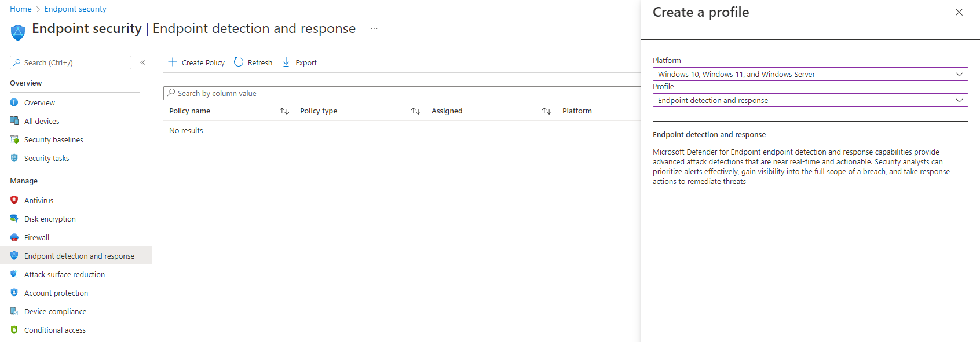Click the Security tasks shield icon

[x=14, y=158]
